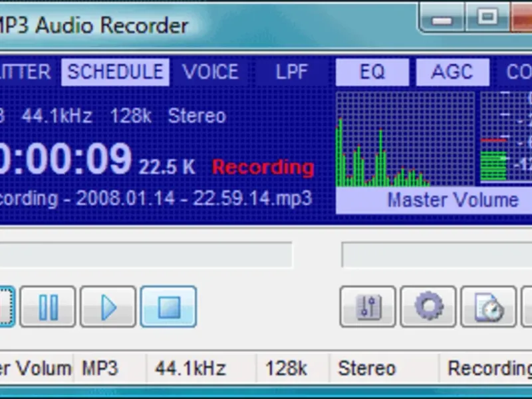Viewport: 532px width, 399px height.
Task: Click 44.1kHz in the status bar
Action: (190, 368)
